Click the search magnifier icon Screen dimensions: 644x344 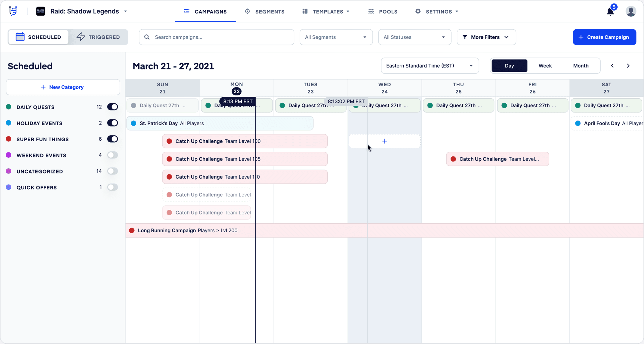(x=147, y=37)
